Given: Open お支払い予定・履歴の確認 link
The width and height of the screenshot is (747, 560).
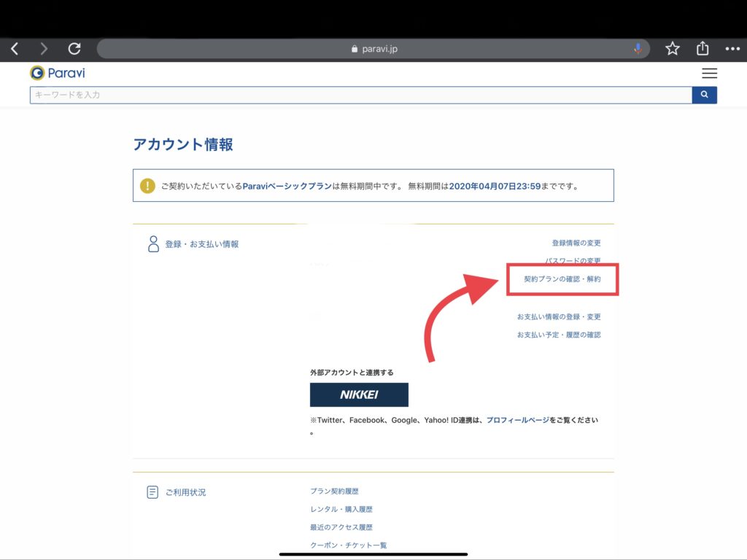Looking at the screenshot, I should pos(559,335).
